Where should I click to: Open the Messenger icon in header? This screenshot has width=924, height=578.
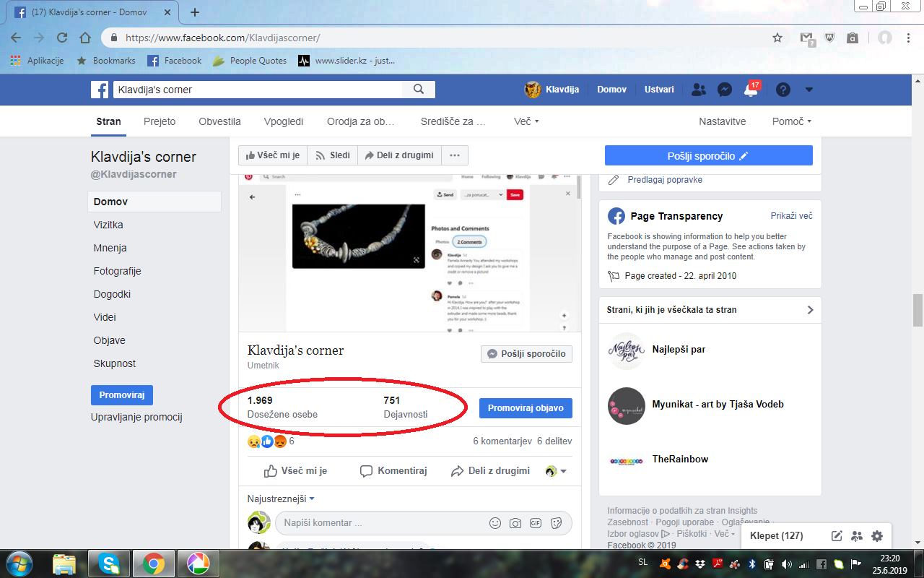[x=725, y=90]
